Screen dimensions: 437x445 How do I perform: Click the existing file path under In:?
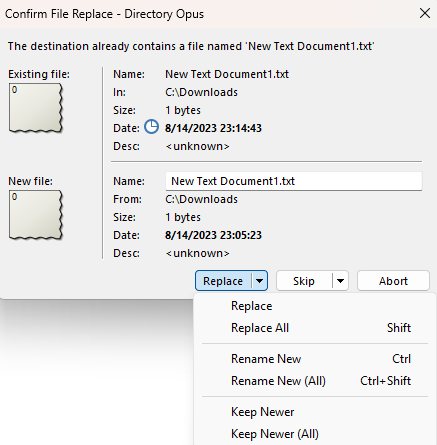pos(201,92)
